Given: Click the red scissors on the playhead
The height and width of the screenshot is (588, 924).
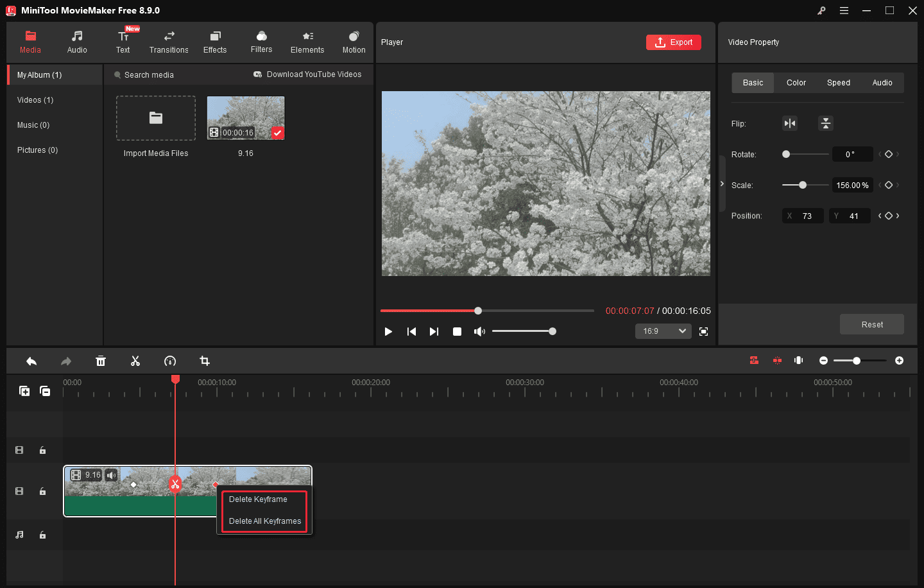Looking at the screenshot, I should click(175, 484).
